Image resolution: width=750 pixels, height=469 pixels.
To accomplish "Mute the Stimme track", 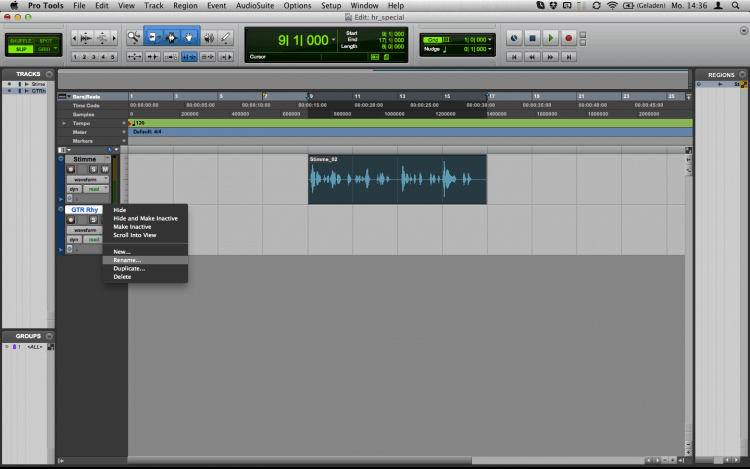I will tap(105, 169).
